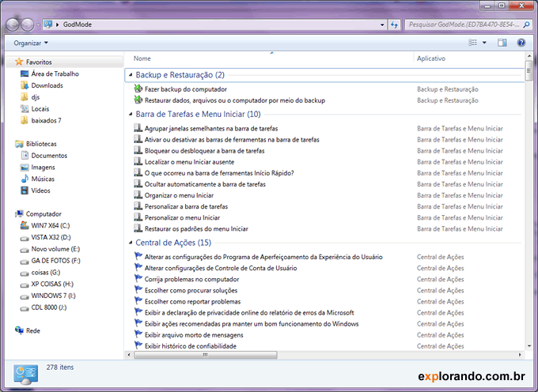Select baixados 7 folder in Favoritos
This screenshot has width=538, height=392.
click(x=47, y=121)
